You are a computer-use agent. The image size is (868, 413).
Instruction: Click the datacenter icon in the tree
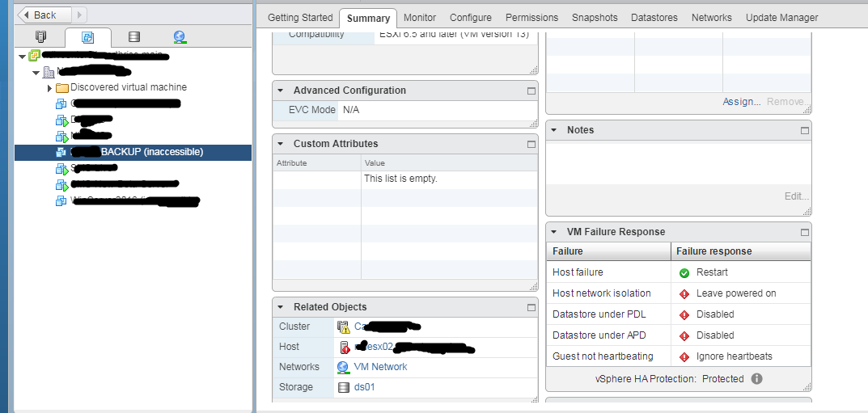[49, 72]
